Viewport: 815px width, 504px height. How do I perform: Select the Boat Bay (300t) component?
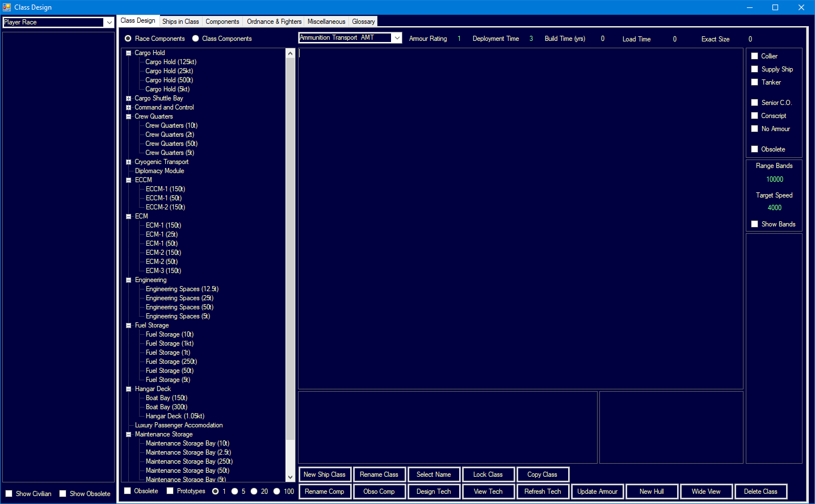166,407
